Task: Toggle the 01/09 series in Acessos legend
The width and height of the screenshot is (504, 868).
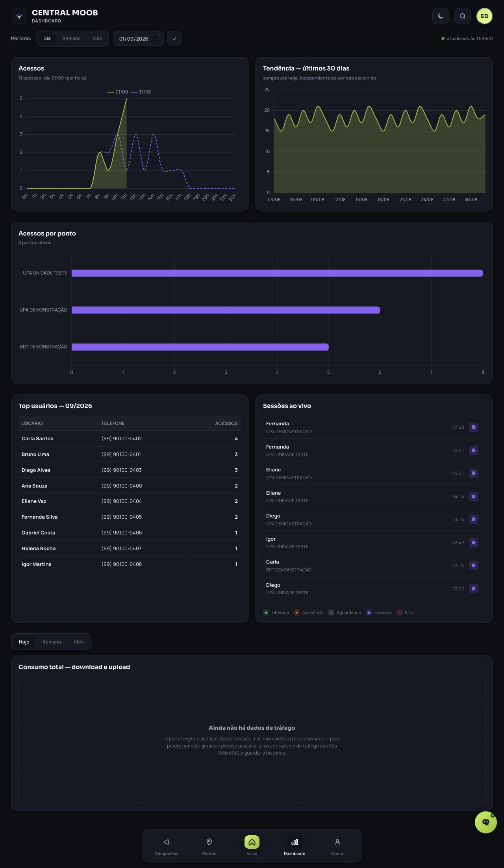Action: click(118, 92)
